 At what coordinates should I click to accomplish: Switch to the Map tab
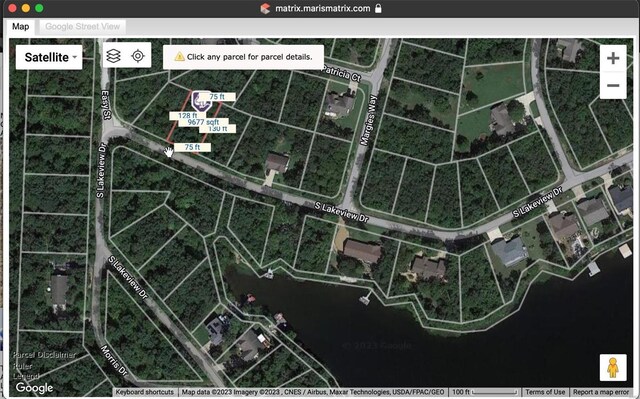[x=20, y=27]
